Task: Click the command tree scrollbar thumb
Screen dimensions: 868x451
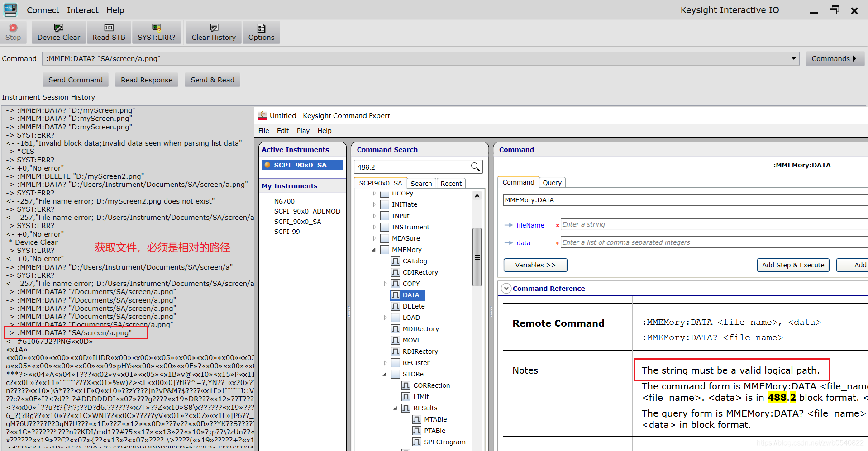Action: pos(477,257)
